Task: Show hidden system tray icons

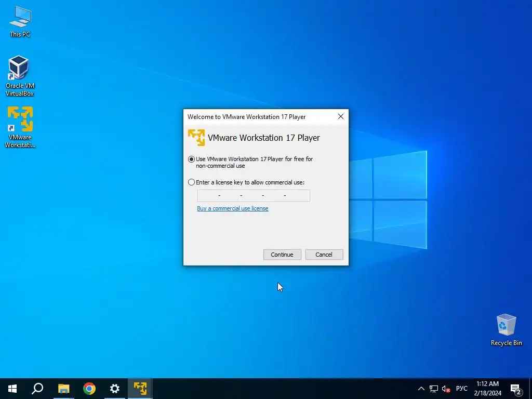Action: pyautogui.click(x=421, y=389)
